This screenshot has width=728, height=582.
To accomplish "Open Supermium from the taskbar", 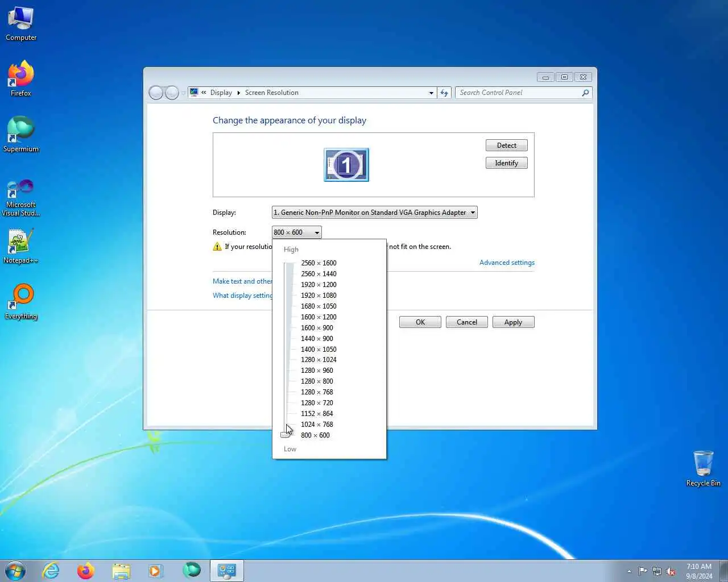I will click(192, 570).
